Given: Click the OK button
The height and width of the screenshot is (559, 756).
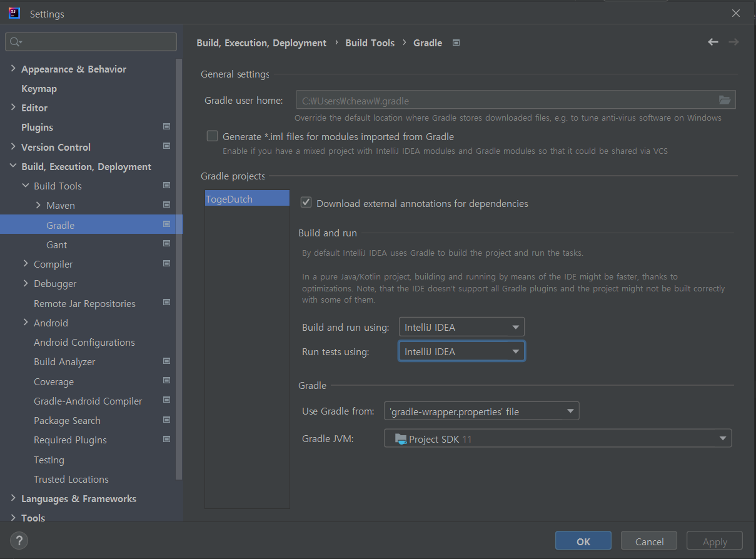Looking at the screenshot, I should pyautogui.click(x=583, y=541).
